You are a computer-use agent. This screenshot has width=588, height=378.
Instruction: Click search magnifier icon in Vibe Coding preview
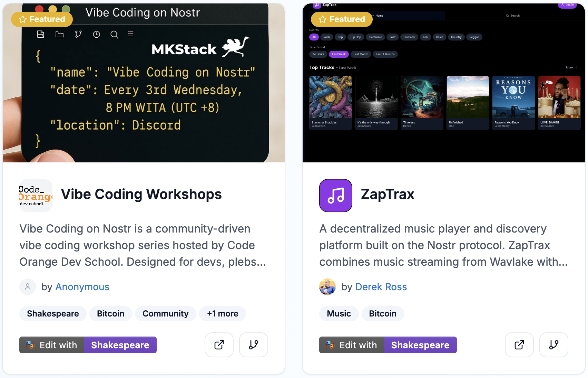coord(114,35)
